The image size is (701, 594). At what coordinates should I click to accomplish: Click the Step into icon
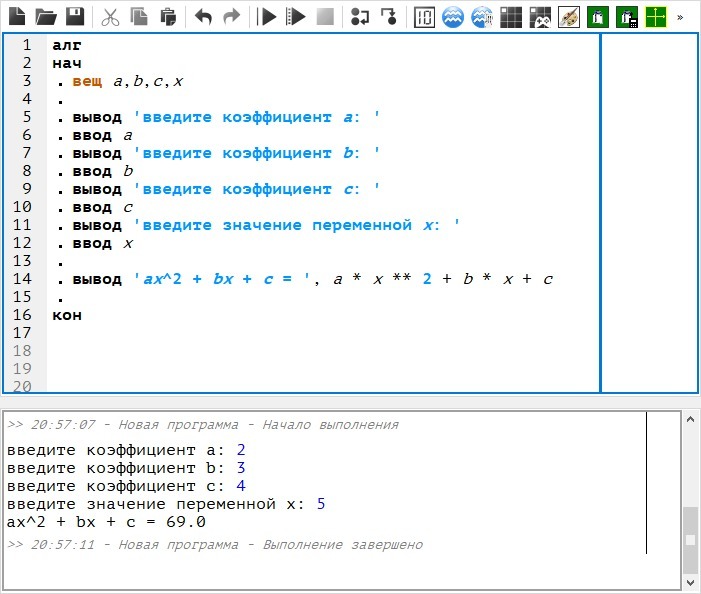388,16
